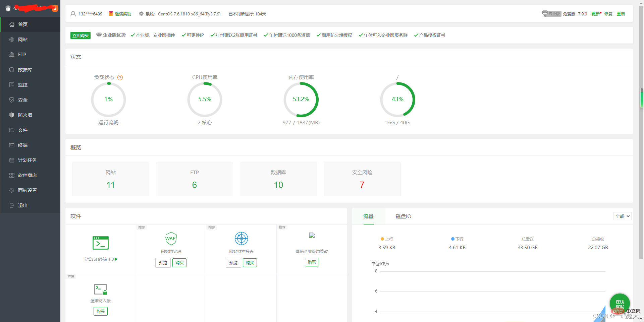Click the 免费版 label in the top bar
This screenshot has height=322, width=644.
[569, 14]
